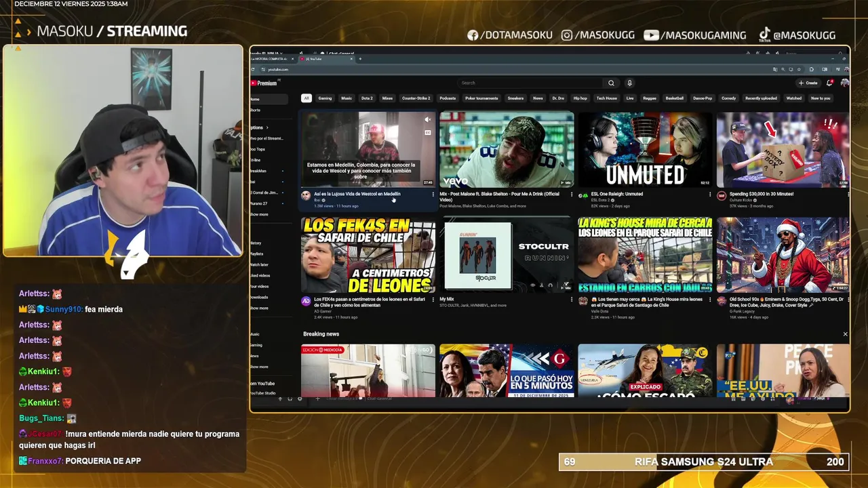Open options menu for Post Malone mix
The image size is (868, 488).
click(x=572, y=195)
